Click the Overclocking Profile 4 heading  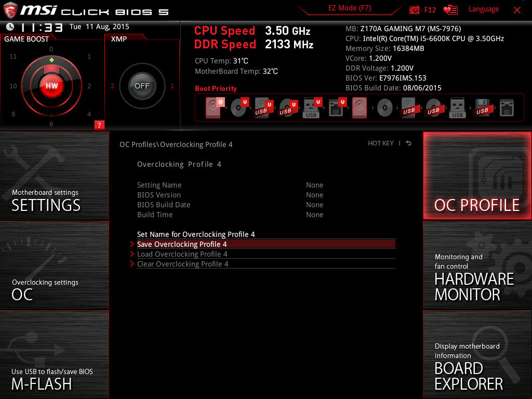point(179,164)
